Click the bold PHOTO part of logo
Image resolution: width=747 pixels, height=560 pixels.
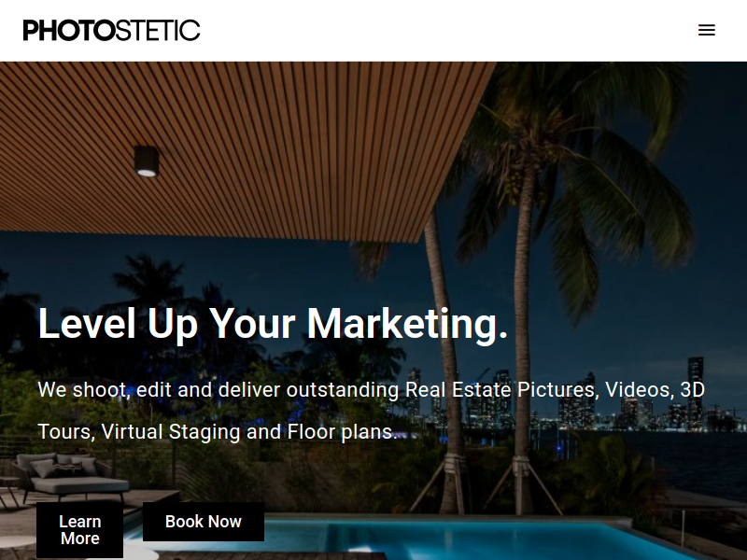69,31
